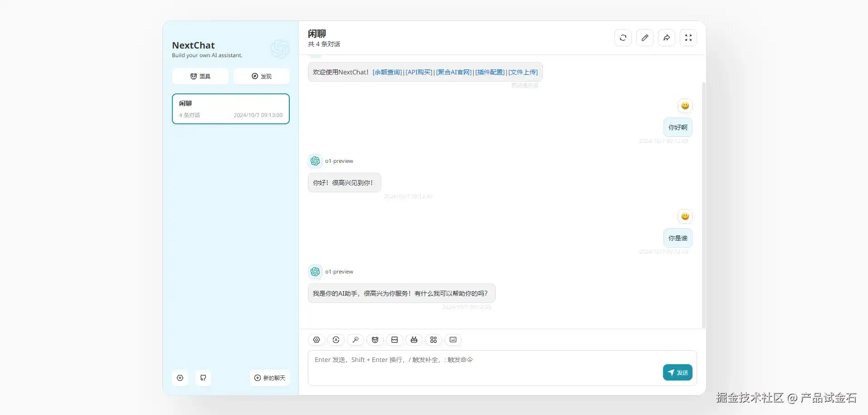Toggle the auto theme icon
This screenshot has width=868, height=415.
click(x=336, y=340)
